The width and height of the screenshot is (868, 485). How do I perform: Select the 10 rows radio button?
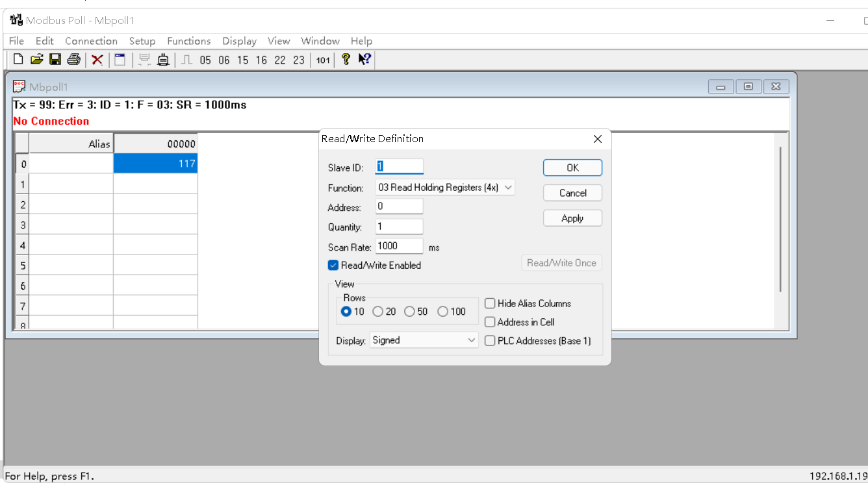[346, 312]
